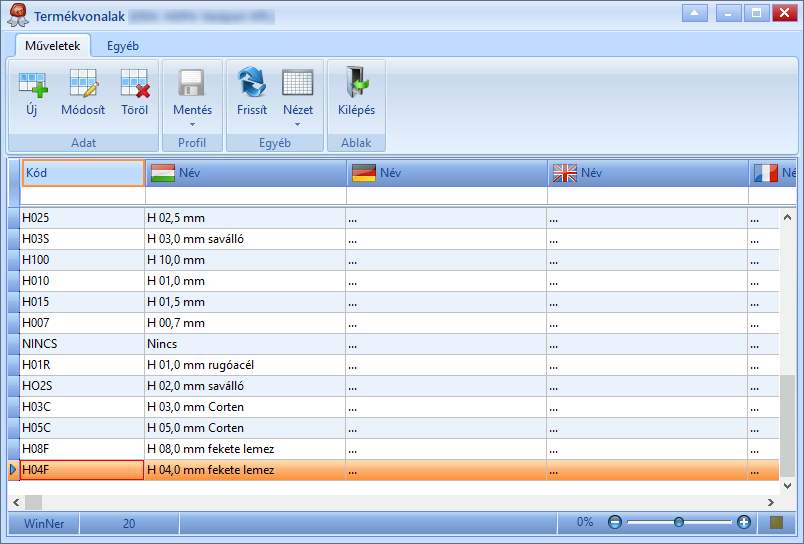
Task: Select the H025 code cell
Action: 82,218
